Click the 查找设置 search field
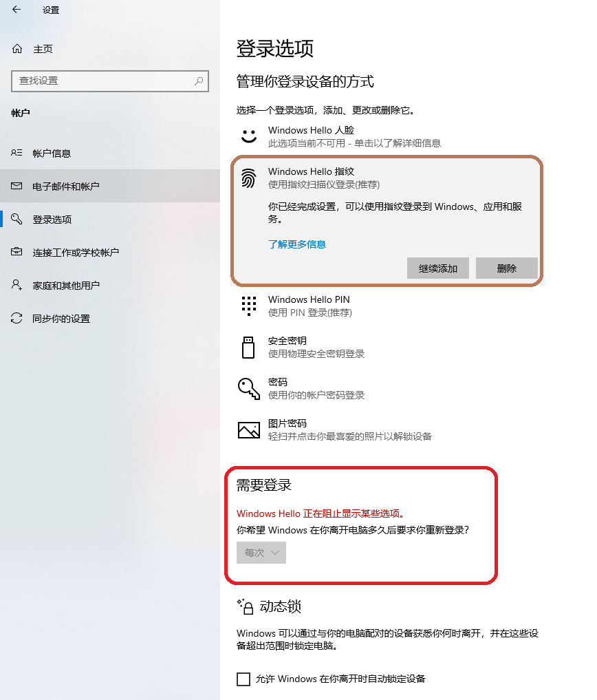 [110, 81]
